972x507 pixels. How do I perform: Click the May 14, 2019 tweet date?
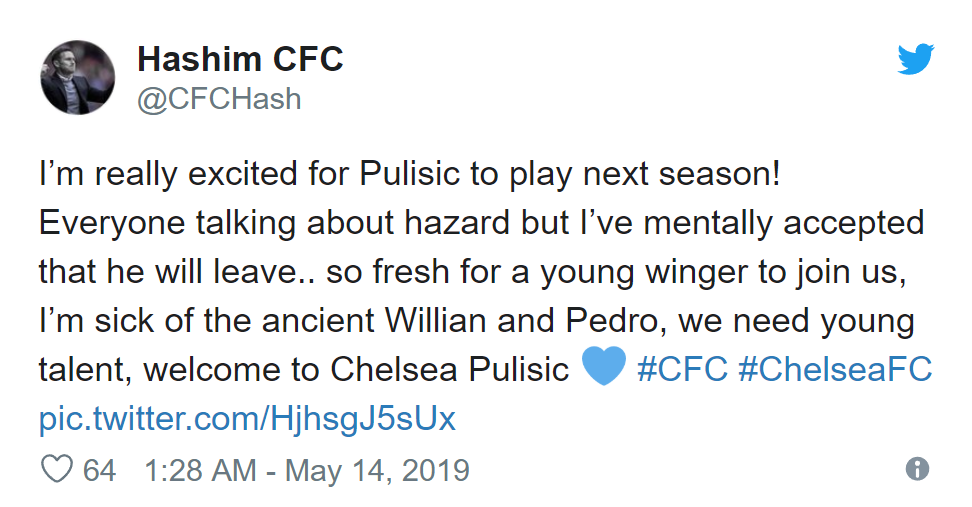(x=377, y=470)
